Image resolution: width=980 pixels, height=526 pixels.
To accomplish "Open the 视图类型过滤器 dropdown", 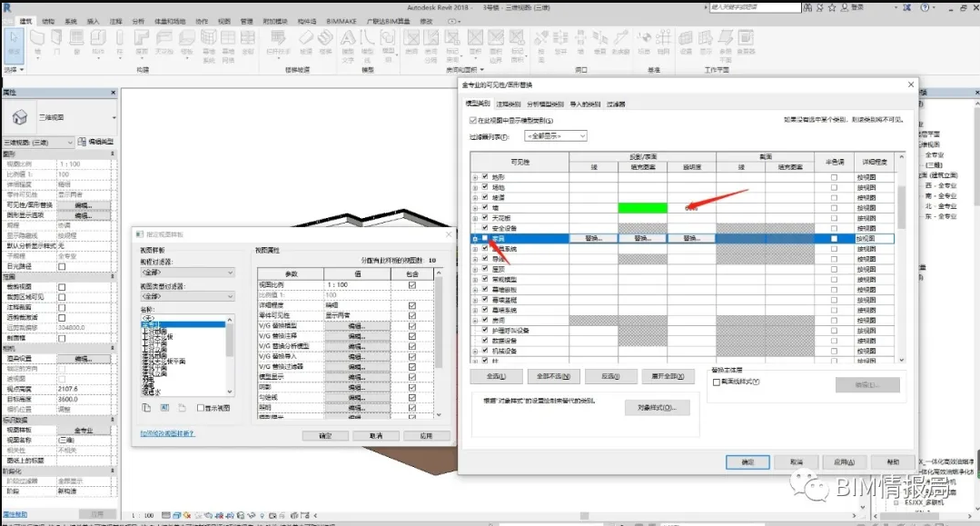I will [187, 296].
